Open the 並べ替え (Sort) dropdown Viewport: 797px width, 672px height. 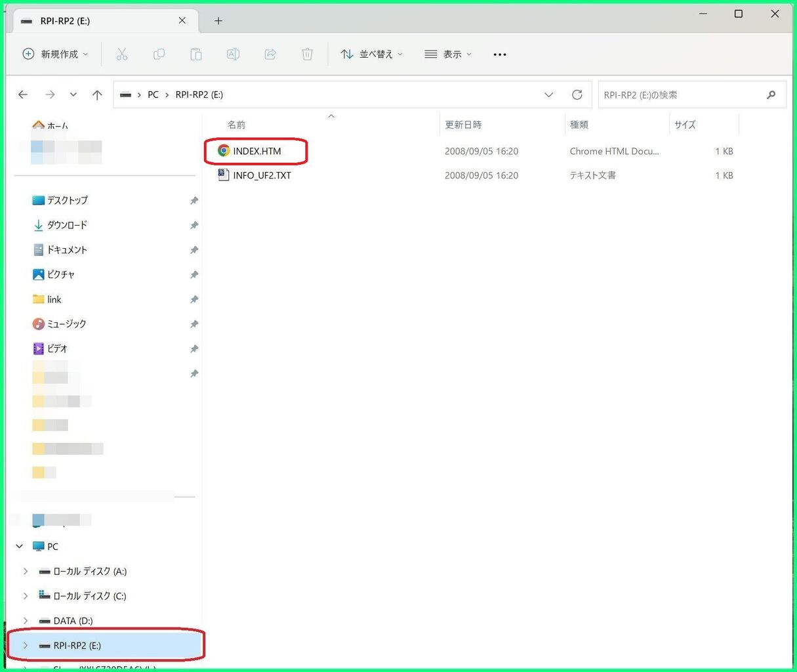tap(371, 54)
